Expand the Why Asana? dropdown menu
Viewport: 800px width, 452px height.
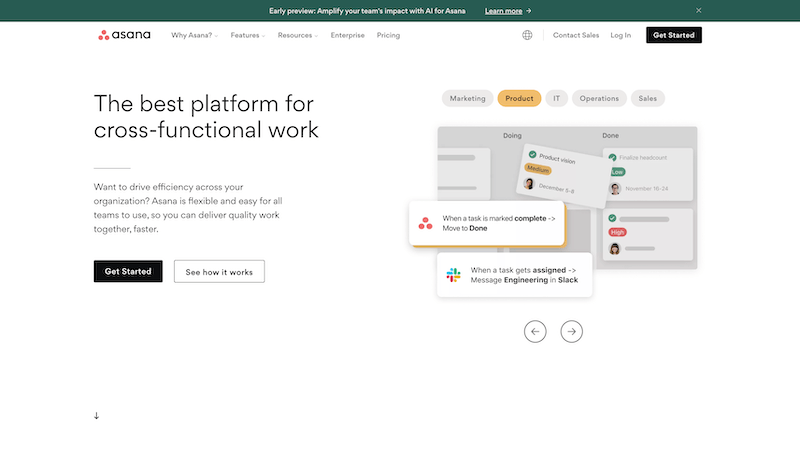coord(194,35)
